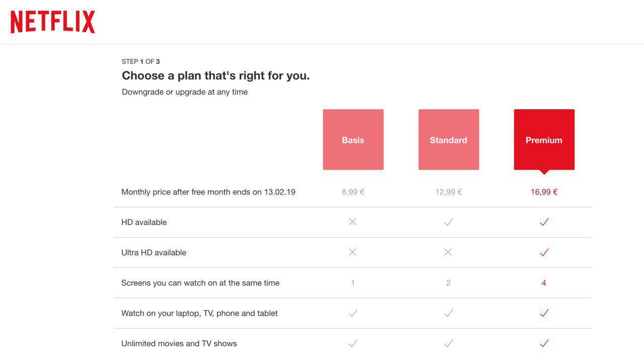Click the 8,99 € Basis price
This screenshot has height=357, width=644.
[x=353, y=192]
